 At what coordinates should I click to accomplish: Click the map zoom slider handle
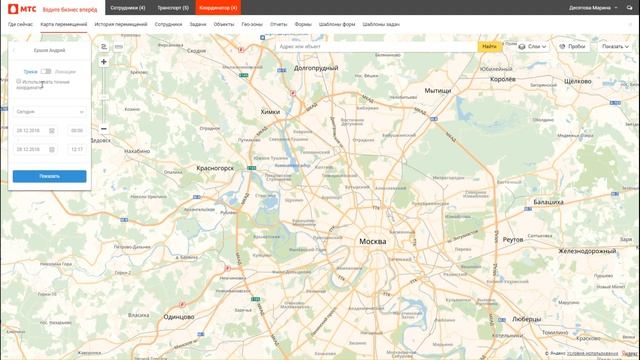coord(104,97)
